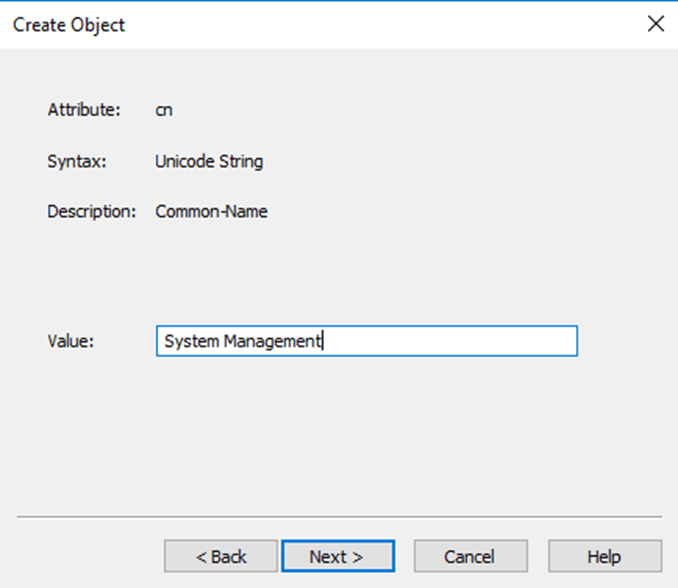Focus the blank right end of the Value field
The width and height of the screenshot is (678, 588).
coord(500,341)
